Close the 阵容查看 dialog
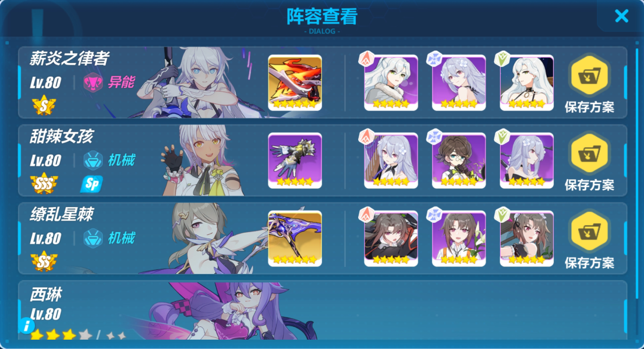This screenshot has width=644, height=349. [621, 16]
